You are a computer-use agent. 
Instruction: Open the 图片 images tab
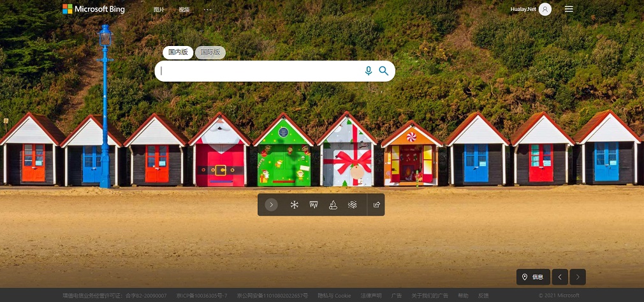click(x=159, y=10)
